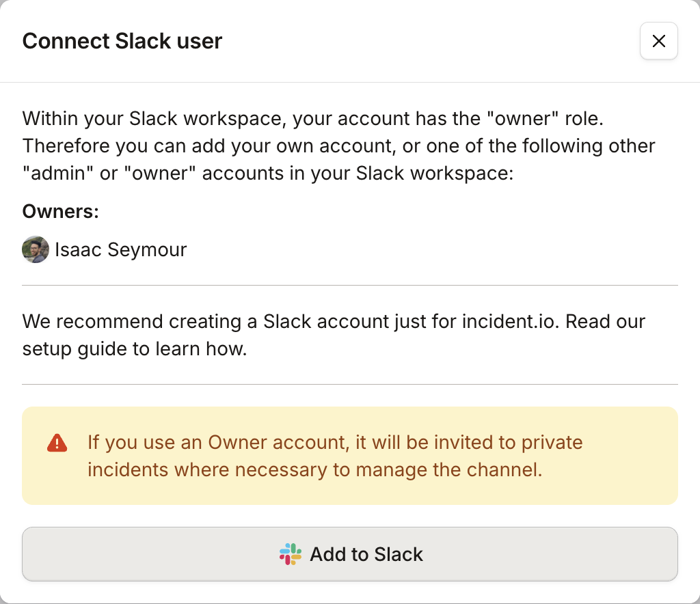Click the Slack logo icon
This screenshot has width=700, height=604.
pyautogui.click(x=291, y=554)
